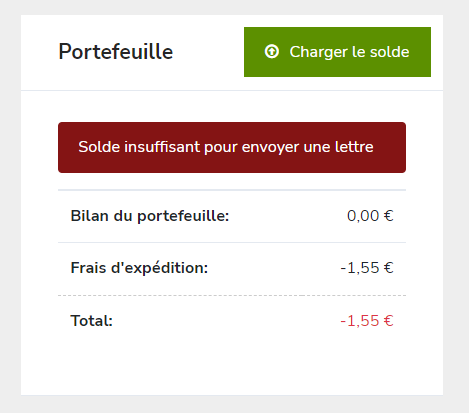Click the red -1,55 € total amount

coord(367,321)
